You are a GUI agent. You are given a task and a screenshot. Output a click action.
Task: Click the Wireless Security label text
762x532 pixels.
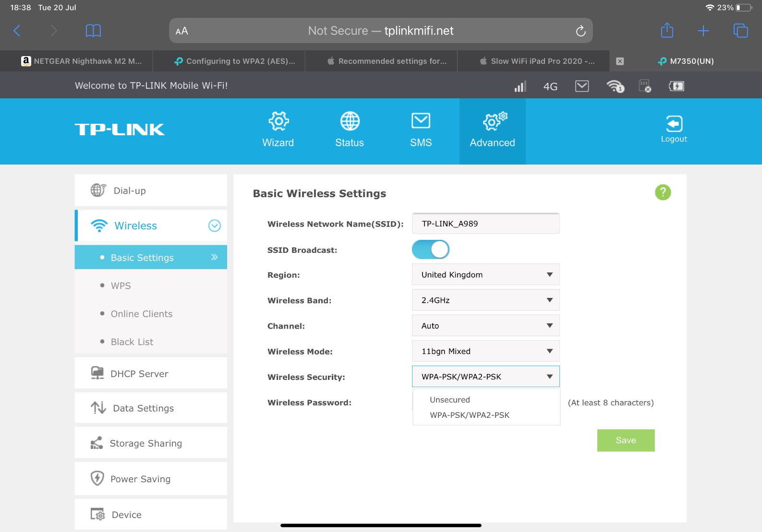[306, 377]
